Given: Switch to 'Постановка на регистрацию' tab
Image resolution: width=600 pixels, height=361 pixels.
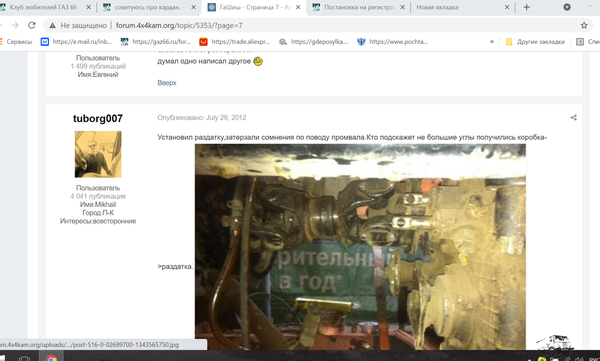Looking at the screenshot, I should (x=359, y=7).
